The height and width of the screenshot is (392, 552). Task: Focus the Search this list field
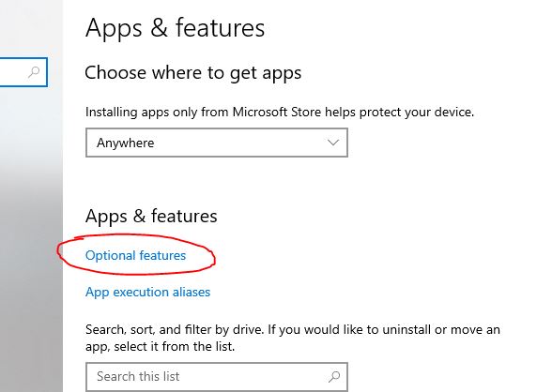217,377
